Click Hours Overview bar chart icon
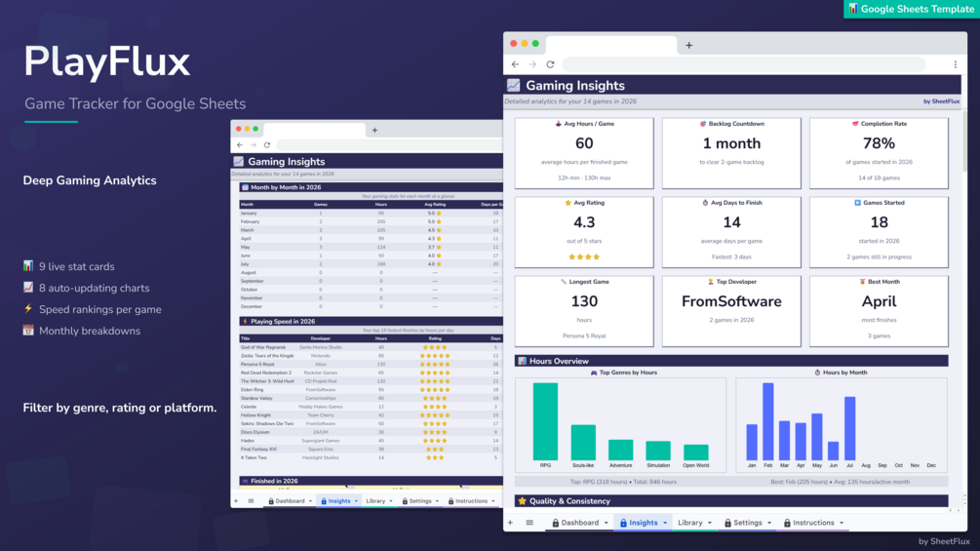 point(522,361)
